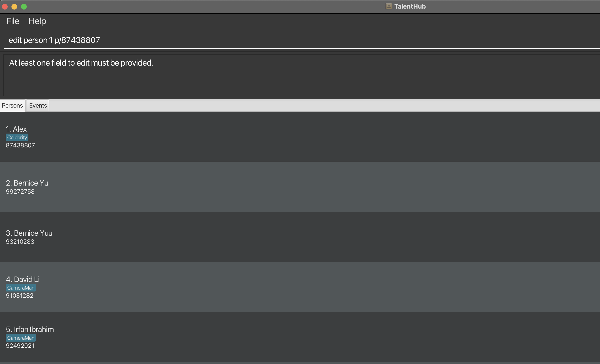Select the Persons tab

pos(12,105)
